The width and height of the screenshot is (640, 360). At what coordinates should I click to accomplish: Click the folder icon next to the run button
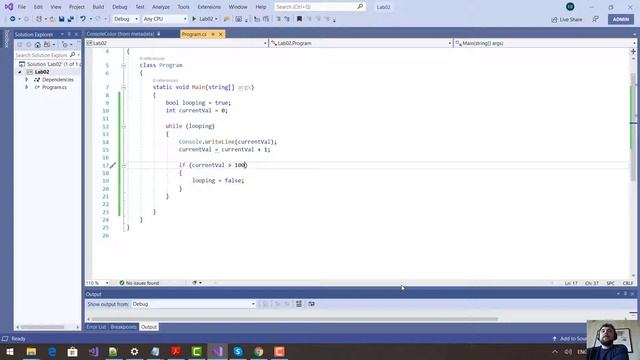tap(227, 19)
